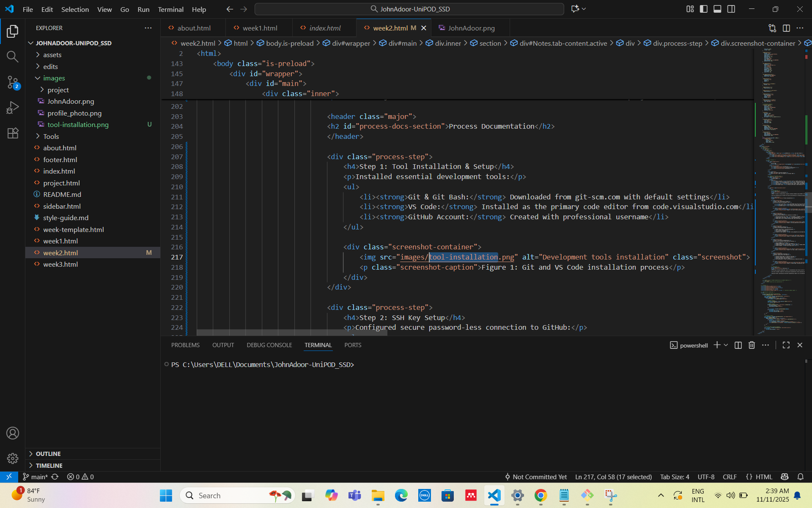Click the main* branch indicator
Image resolution: width=812 pixels, height=508 pixels.
(x=35, y=477)
